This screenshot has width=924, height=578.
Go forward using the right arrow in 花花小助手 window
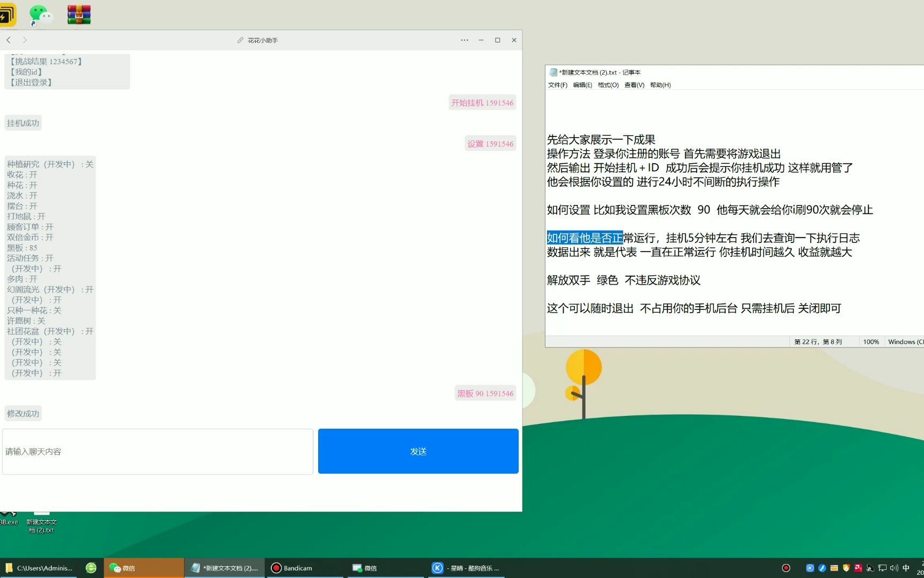25,40
